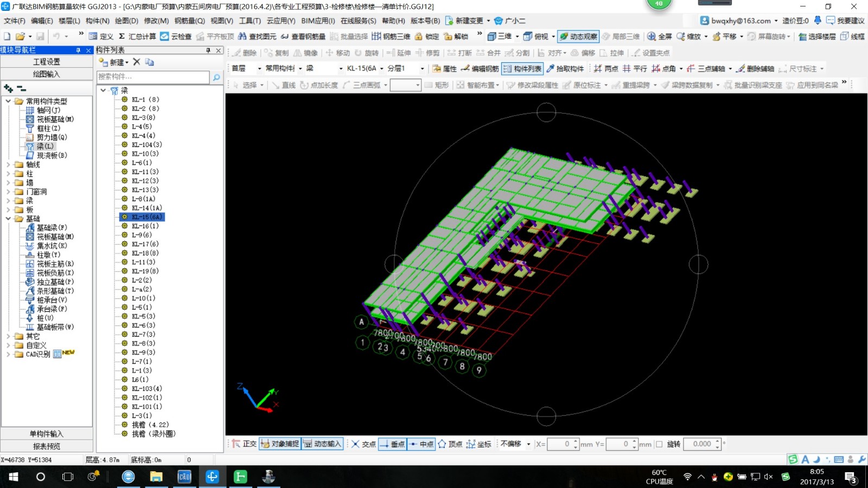Toggle 垂点 perpendicular snap
Screen dimensions: 868x488
[392, 444]
